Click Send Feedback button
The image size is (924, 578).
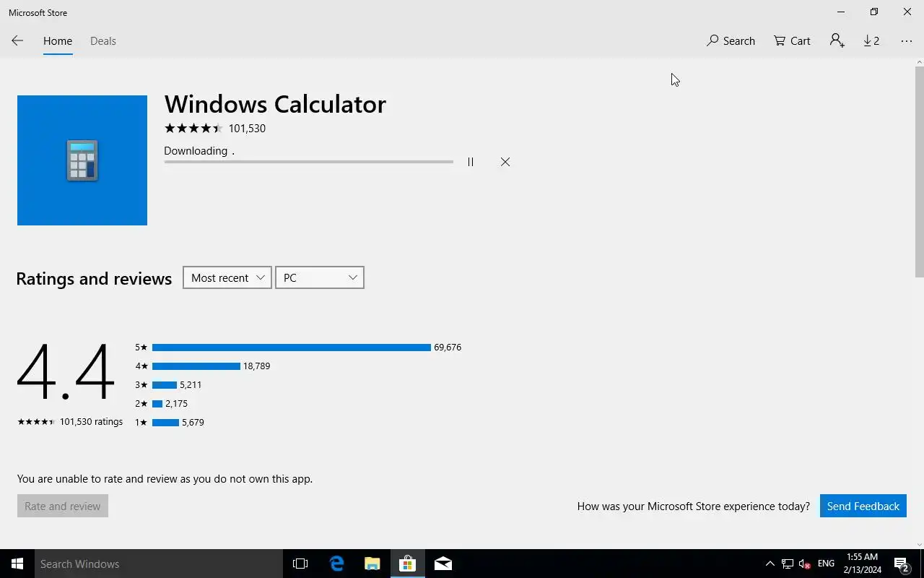863,506
